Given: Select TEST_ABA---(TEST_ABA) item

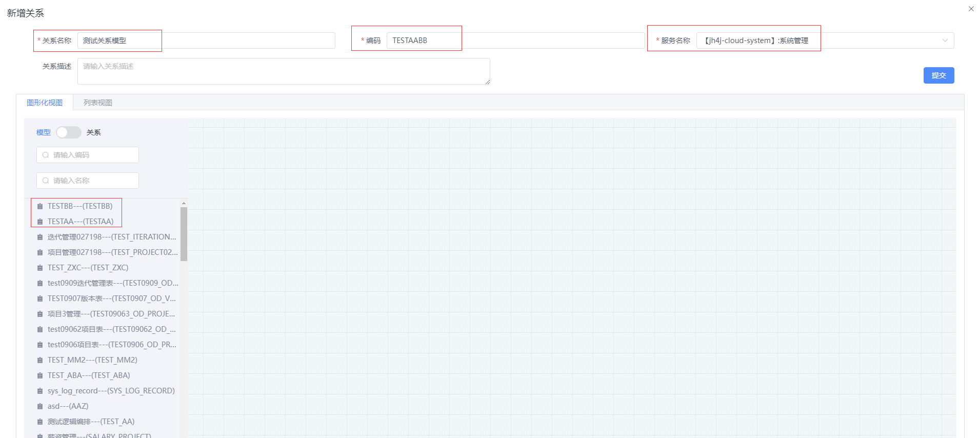Looking at the screenshot, I should click(x=89, y=375).
